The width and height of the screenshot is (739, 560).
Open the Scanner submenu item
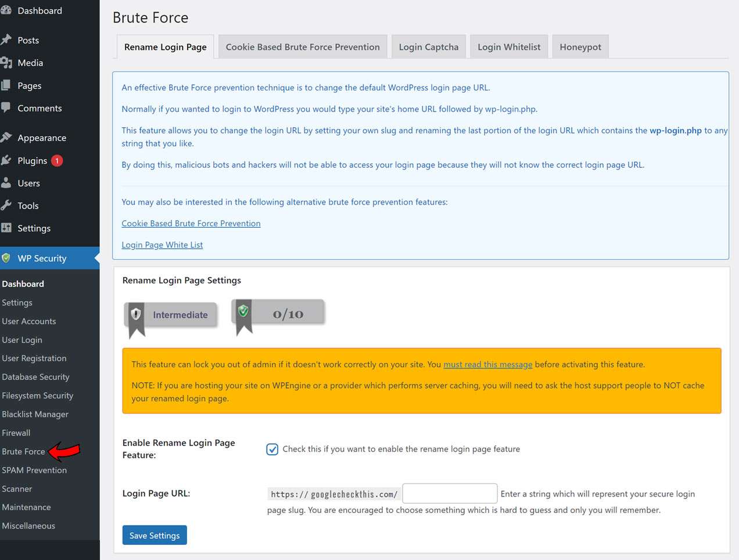17,489
